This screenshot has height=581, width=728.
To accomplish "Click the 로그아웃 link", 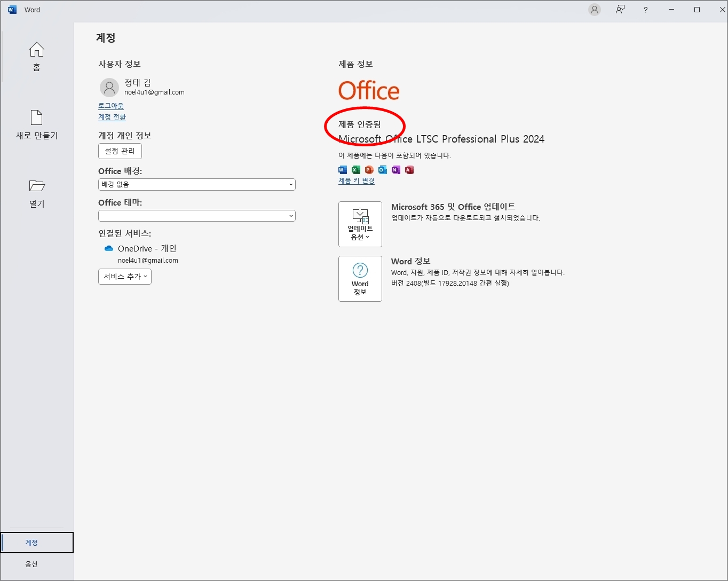I will [x=111, y=106].
